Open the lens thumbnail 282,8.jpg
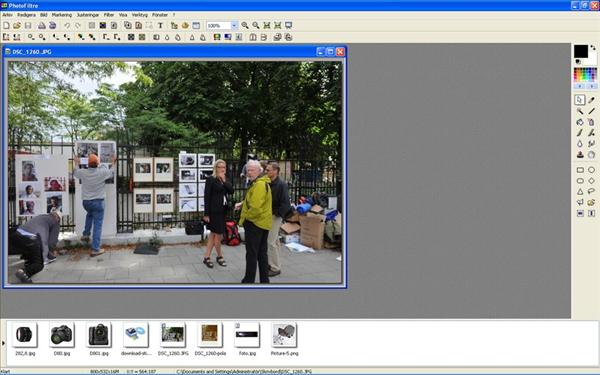The height and width of the screenshot is (375, 600). coord(24,335)
